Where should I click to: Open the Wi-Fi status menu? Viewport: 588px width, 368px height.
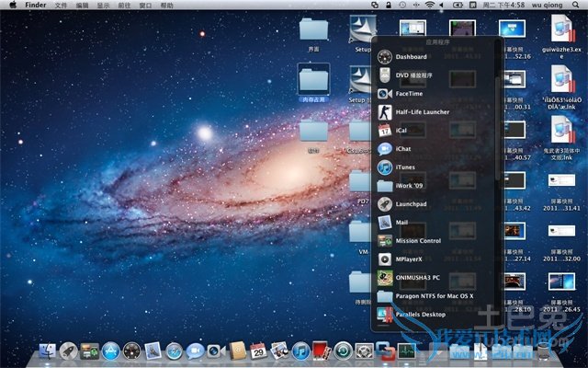(x=429, y=6)
